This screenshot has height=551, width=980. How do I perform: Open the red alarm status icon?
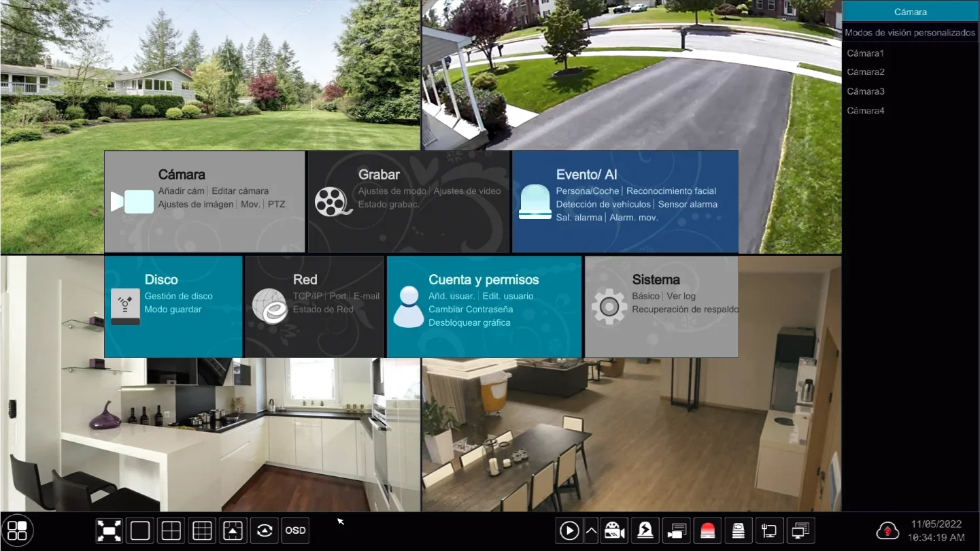(x=707, y=531)
